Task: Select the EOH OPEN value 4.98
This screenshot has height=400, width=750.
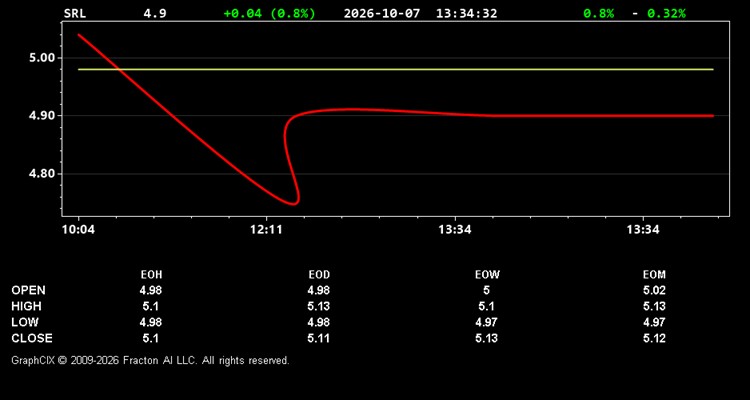Action: pyautogui.click(x=151, y=290)
